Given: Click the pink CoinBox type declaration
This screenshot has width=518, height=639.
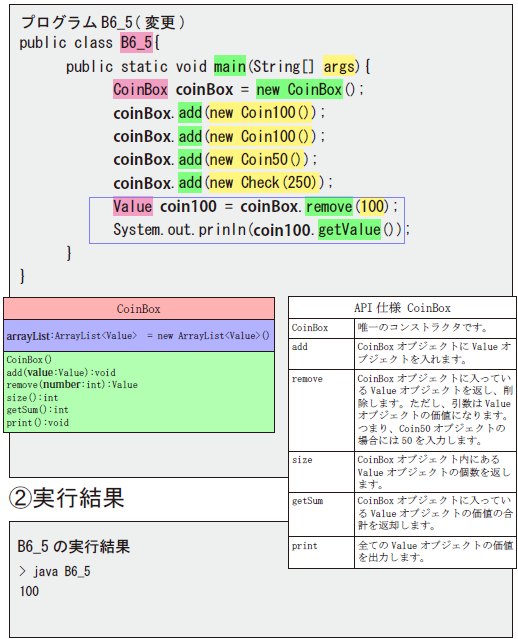Looking at the screenshot, I should click(x=140, y=89).
